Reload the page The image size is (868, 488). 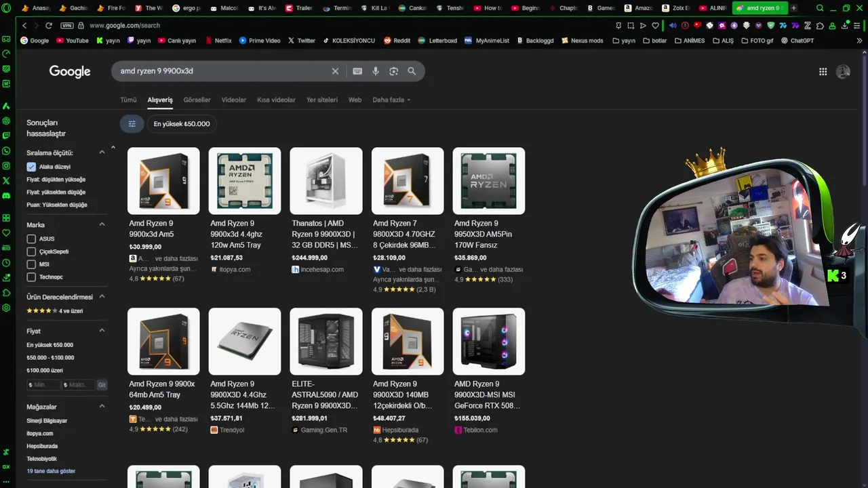pyautogui.click(x=49, y=25)
